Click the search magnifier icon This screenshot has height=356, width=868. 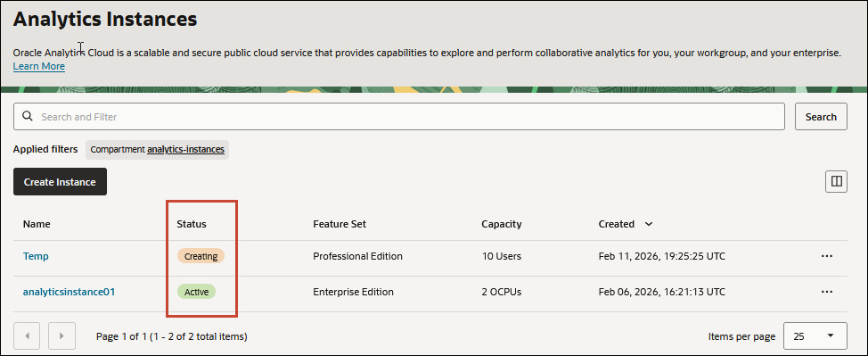[x=27, y=117]
